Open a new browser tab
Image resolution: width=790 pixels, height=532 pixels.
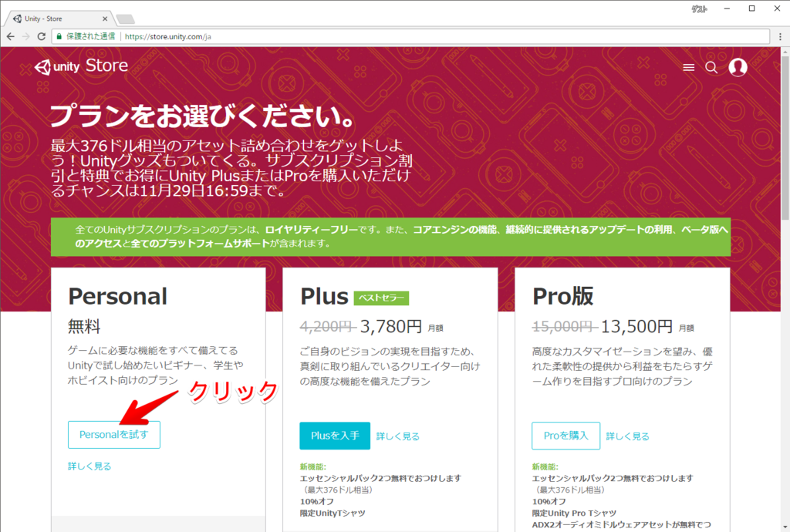click(x=126, y=19)
